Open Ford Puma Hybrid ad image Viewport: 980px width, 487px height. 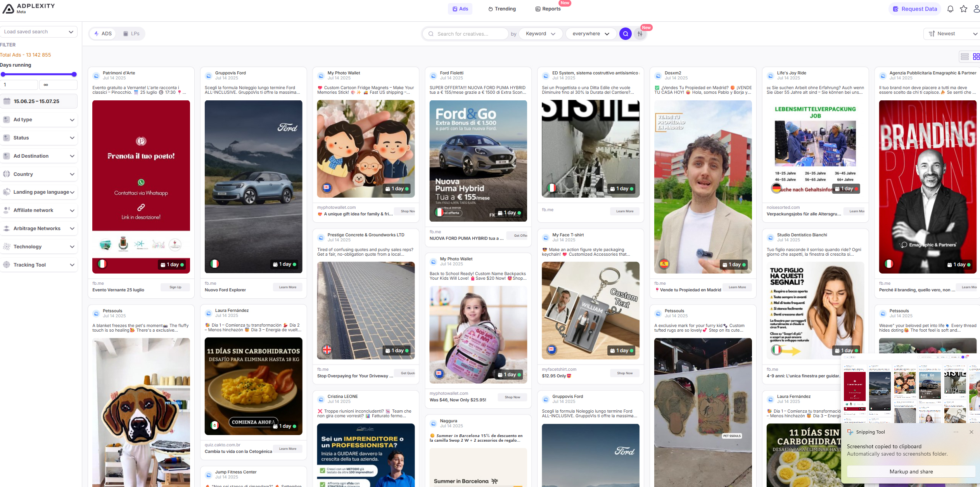pyautogui.click(x=478, y=161)
